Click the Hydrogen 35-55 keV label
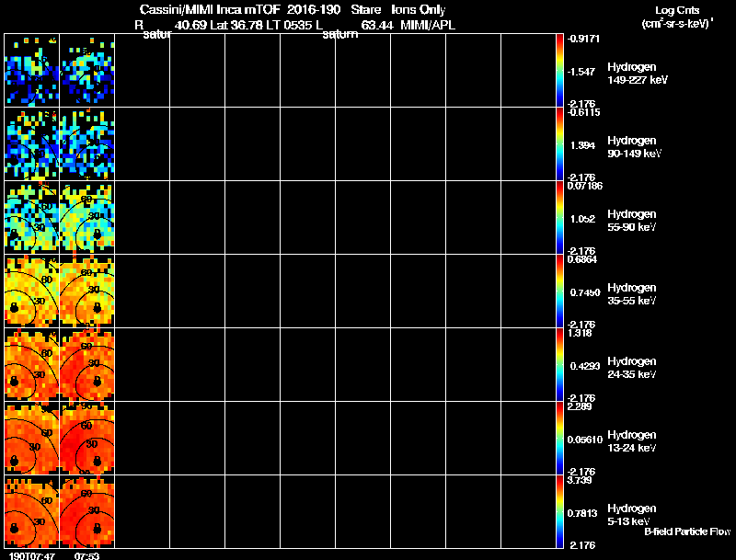The height and width of the screenshot is (560, 736). (x=632, y=294)
